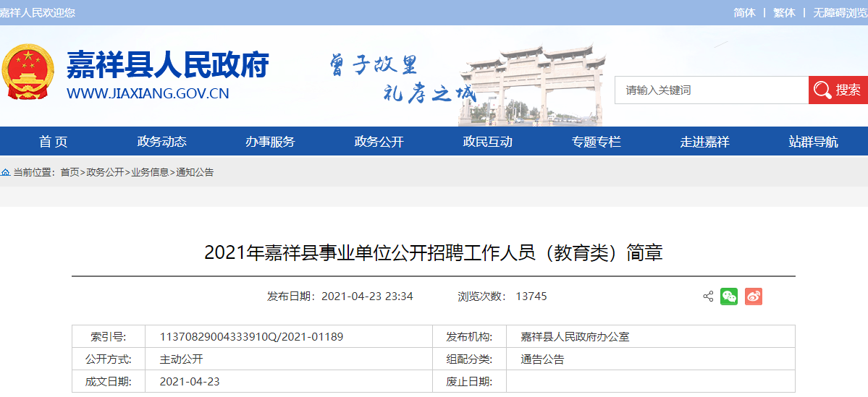Click the 请输入关键词 search input field

point(712,90)
